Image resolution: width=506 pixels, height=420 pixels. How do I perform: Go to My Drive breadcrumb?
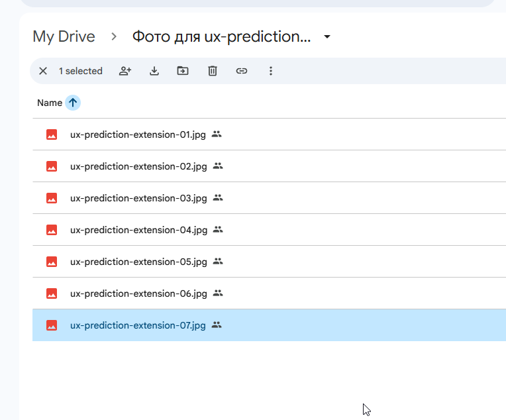tap(64, 36)
